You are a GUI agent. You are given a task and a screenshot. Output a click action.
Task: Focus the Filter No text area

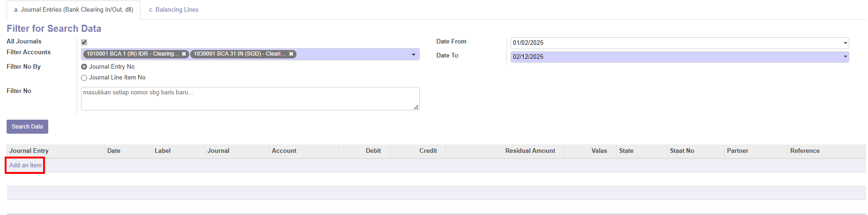[250, 99]
